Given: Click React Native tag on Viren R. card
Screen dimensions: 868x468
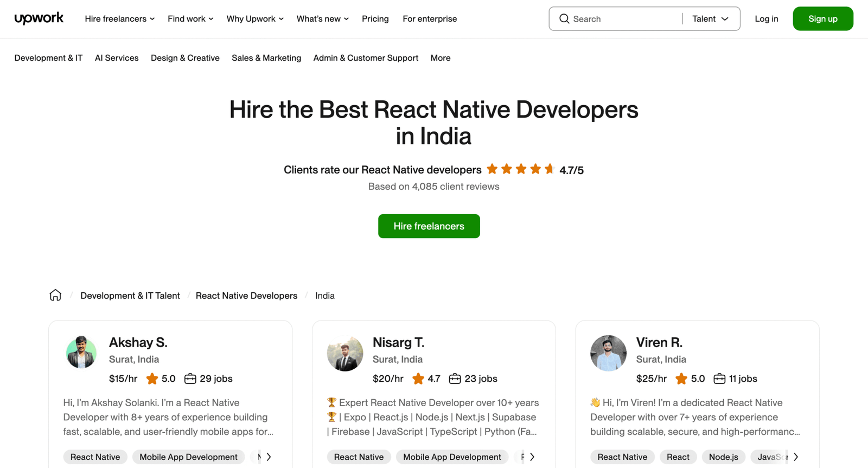Looking at the screenshot, I should (x=622, y=457).
